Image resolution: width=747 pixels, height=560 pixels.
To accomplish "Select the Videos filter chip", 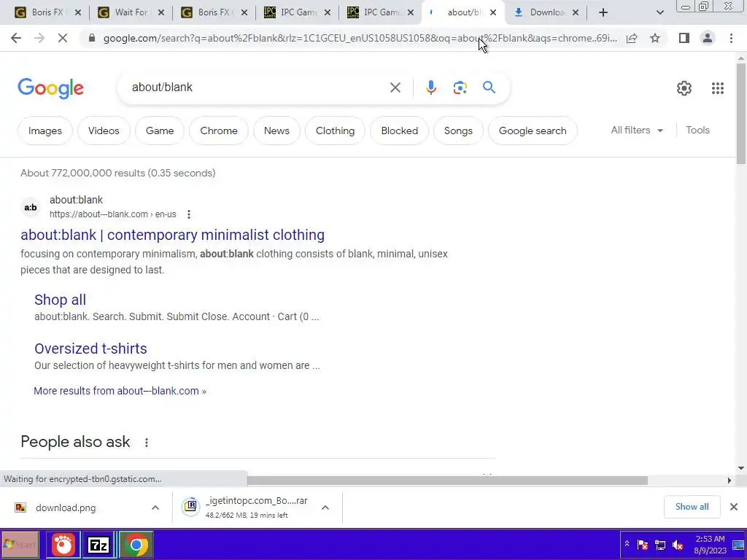I will click(x=104, y=131).
